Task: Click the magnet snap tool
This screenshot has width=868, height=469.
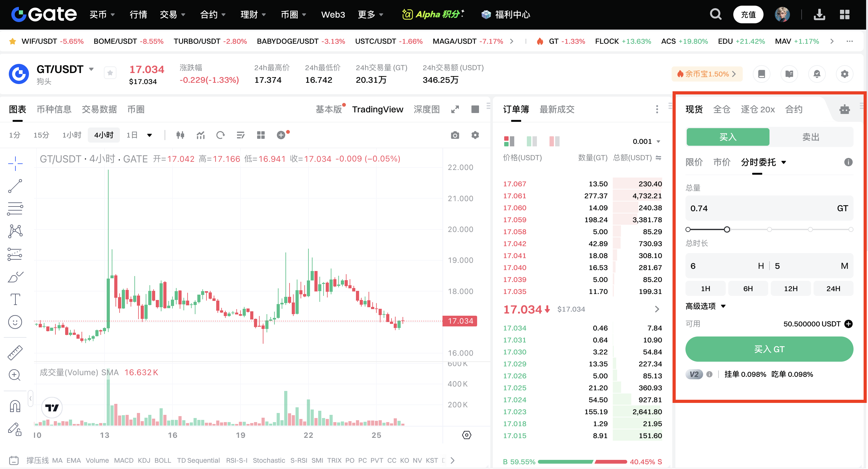Action: click(15, 406)
